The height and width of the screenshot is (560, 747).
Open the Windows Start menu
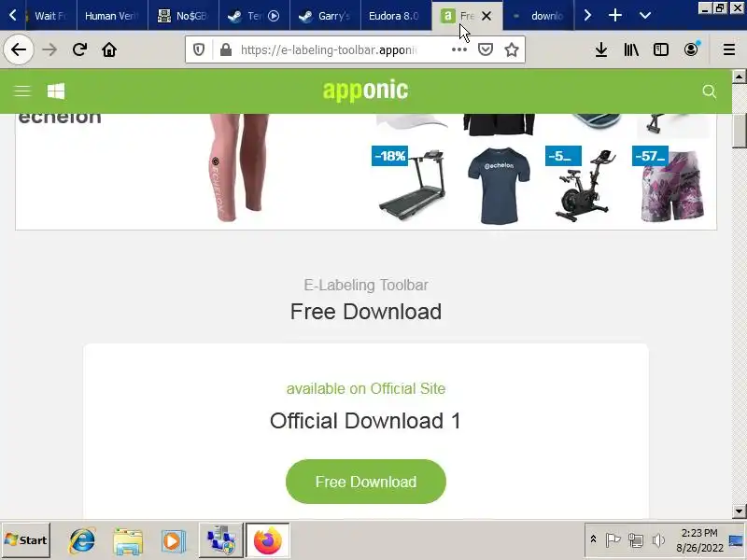[x=26, y=540]
